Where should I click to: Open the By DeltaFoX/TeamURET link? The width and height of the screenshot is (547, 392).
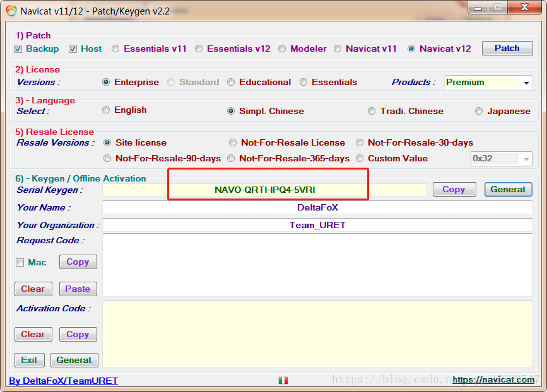click(x=64, y=381)
